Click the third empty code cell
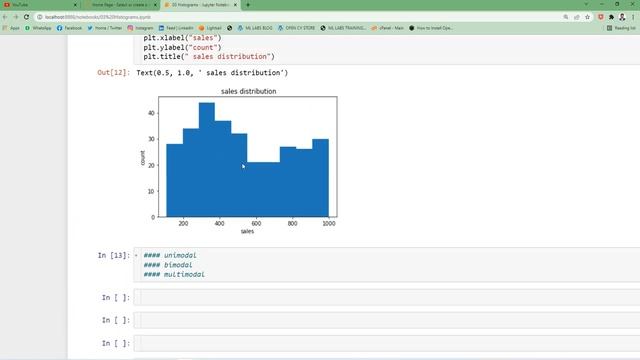Viewport: 640px width, 360px height. 387,343
